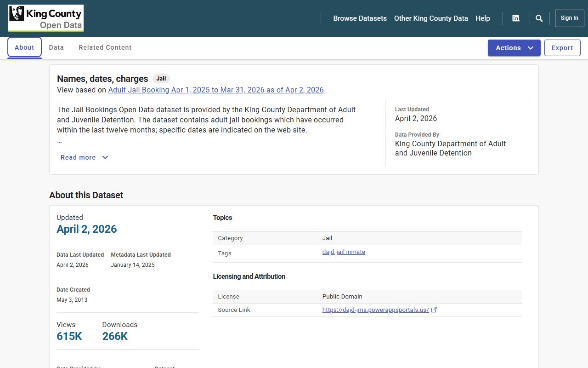The image size is (588, 368).
Task: Click the 'January 14, 2025' metadata date
Action: click(x=133, y=265)
